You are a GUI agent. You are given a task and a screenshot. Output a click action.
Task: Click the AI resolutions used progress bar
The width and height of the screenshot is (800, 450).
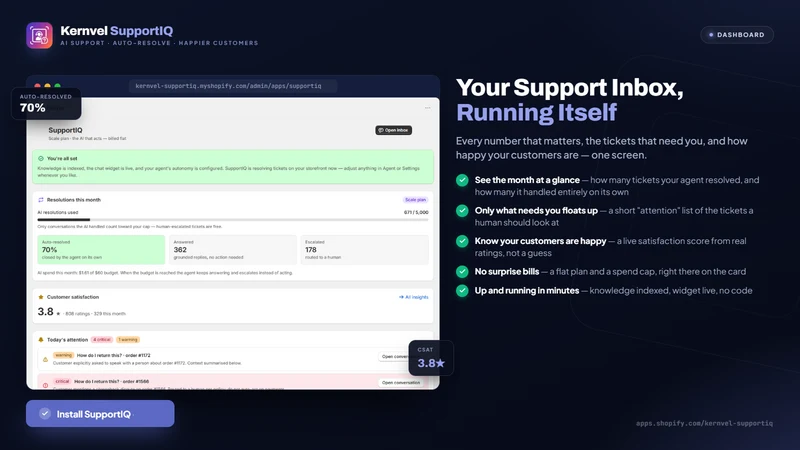[233, 219]
